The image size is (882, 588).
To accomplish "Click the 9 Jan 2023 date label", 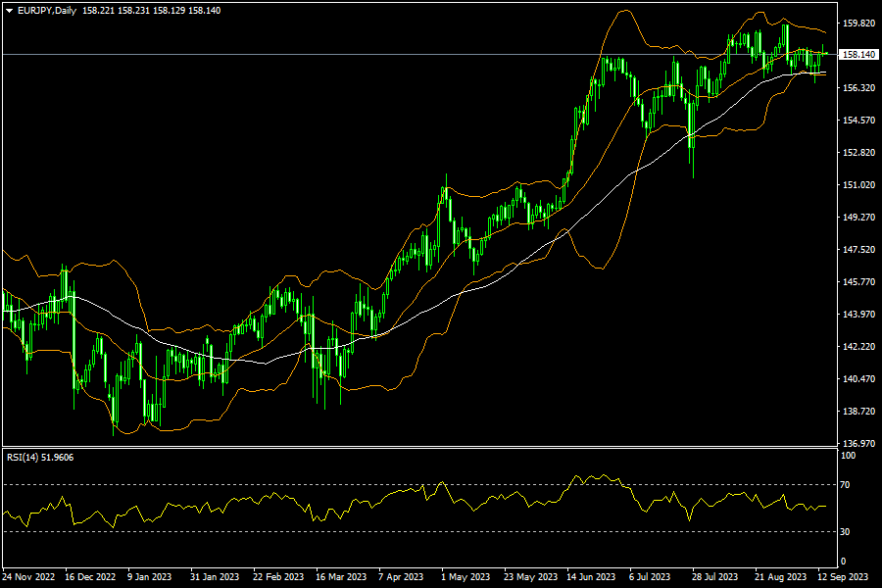I will click(150, 577).
